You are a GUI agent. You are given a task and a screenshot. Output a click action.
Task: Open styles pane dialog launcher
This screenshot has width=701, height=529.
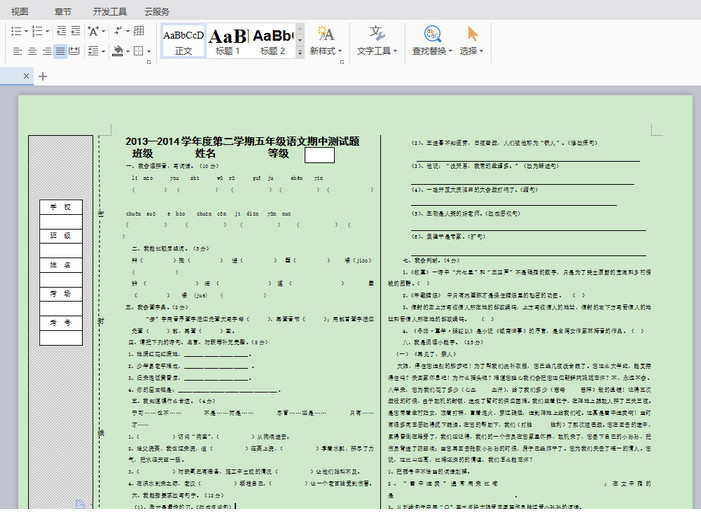click(342, 62)
